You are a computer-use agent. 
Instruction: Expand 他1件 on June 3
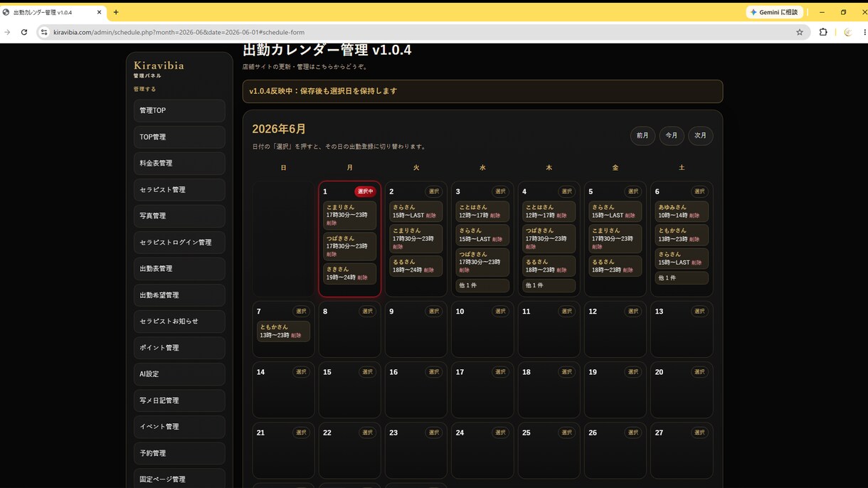coord(482,285)
